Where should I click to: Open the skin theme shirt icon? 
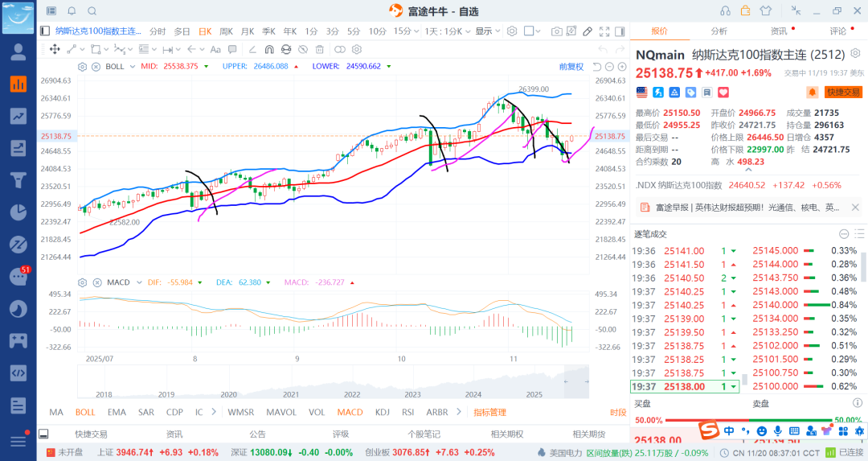click(766, 11)
